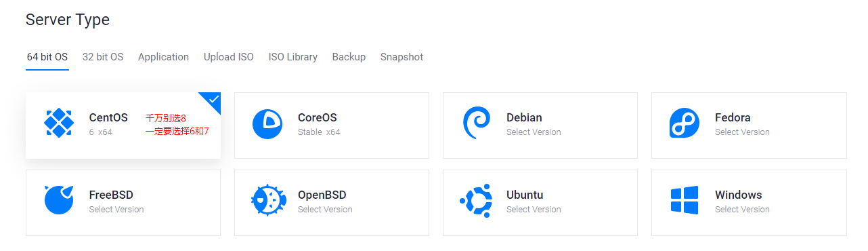Select the 64 bit OS tab
The image size is (868, 251).
(47, 57)
